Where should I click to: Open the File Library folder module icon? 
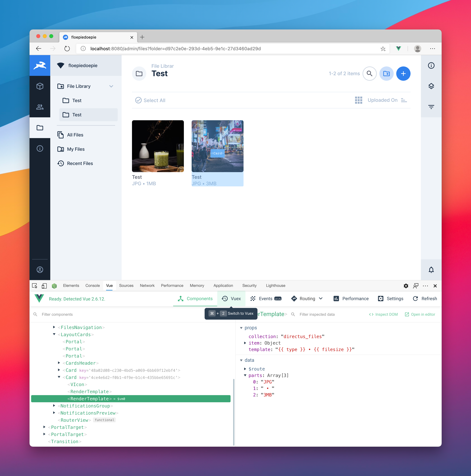point(40,128)
